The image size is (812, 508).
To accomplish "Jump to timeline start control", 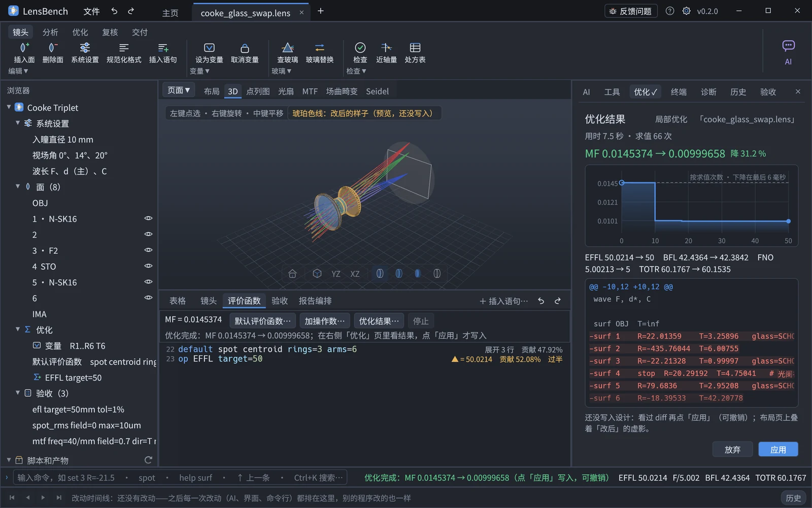I will click(12, 498).
